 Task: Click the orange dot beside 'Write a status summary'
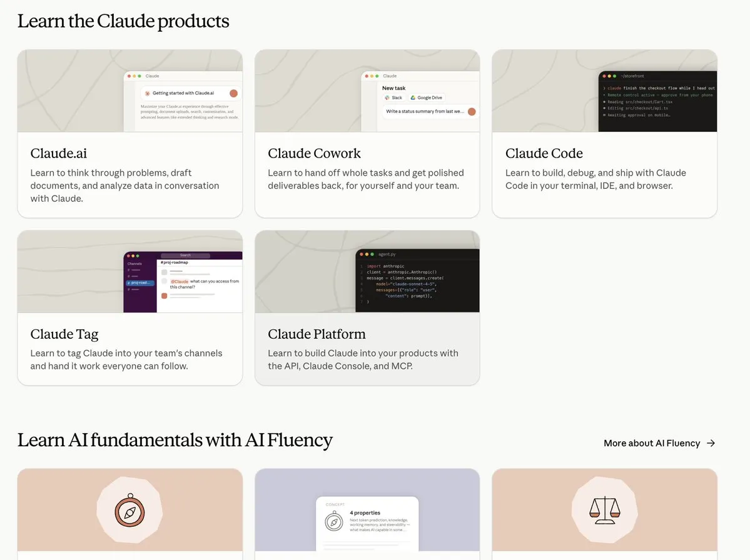point(472,111)
